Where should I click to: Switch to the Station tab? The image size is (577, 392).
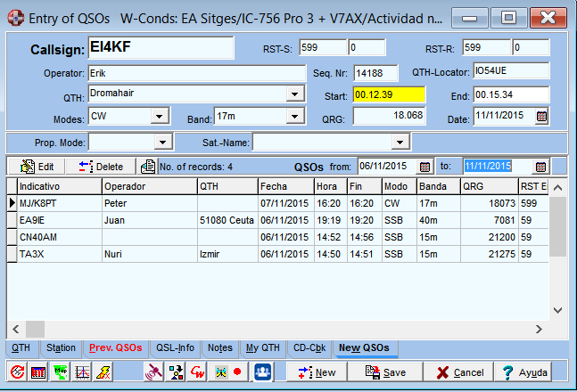tap(61, 347)
